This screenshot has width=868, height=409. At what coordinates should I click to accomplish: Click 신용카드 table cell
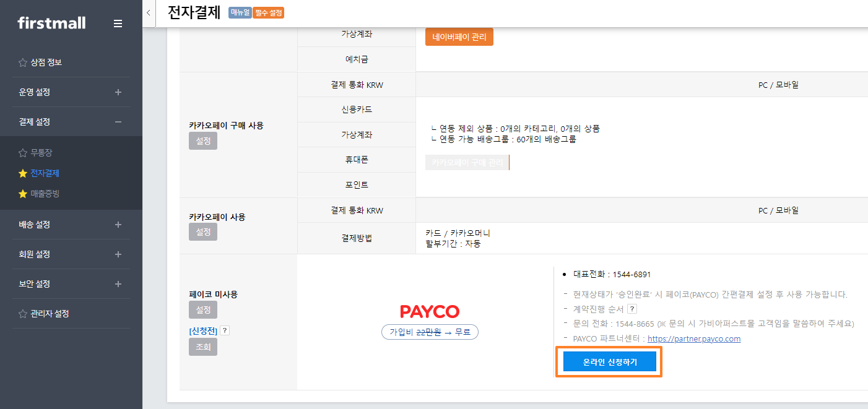coord(357,110)
